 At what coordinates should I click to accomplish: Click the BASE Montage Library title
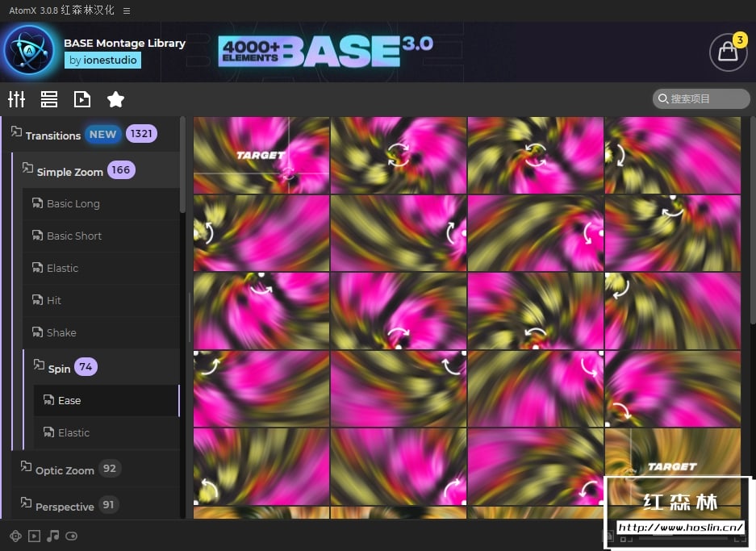(124, 43)
